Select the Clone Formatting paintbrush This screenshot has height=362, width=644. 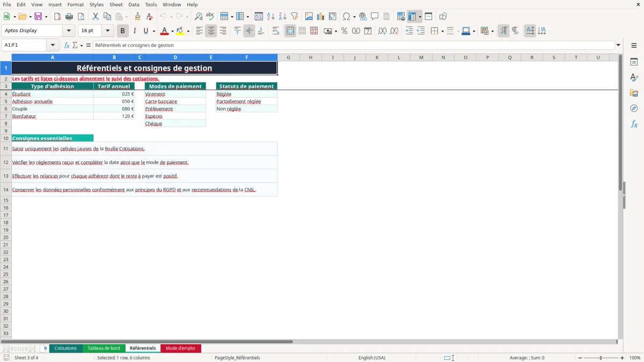pyautogui.click(x=137, y=17)
